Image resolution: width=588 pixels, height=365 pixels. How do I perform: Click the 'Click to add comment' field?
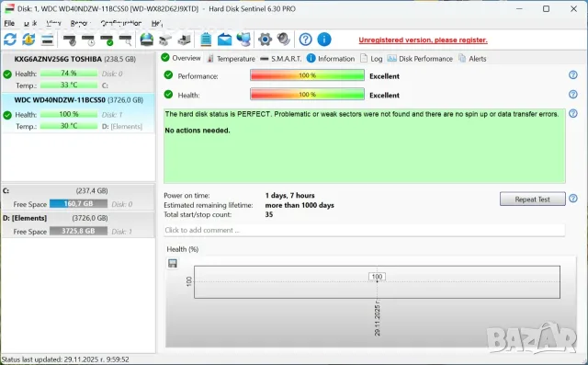coord(364,231)
